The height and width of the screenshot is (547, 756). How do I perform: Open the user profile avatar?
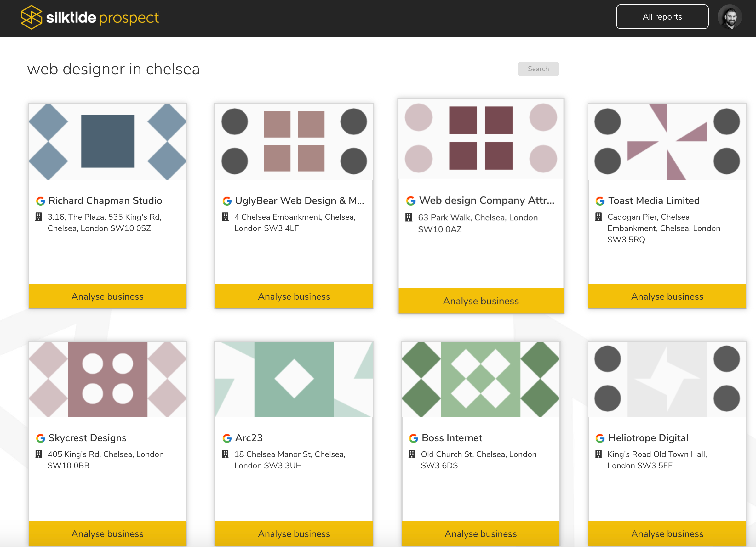729,17
